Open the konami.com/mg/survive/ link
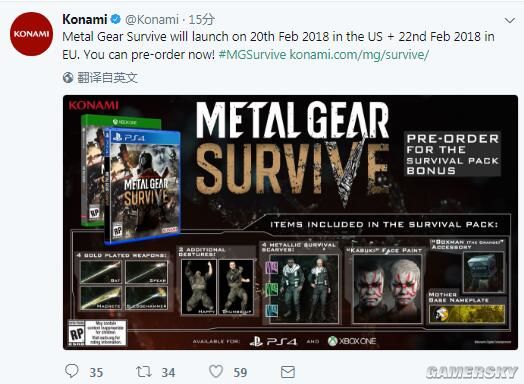The image size is (524, 384). [x=359, y=54]
